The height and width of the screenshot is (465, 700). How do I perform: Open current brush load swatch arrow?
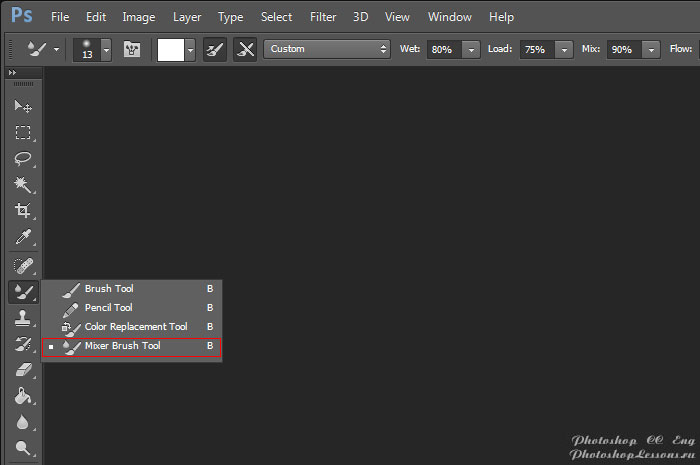click(x=191, y=50)
